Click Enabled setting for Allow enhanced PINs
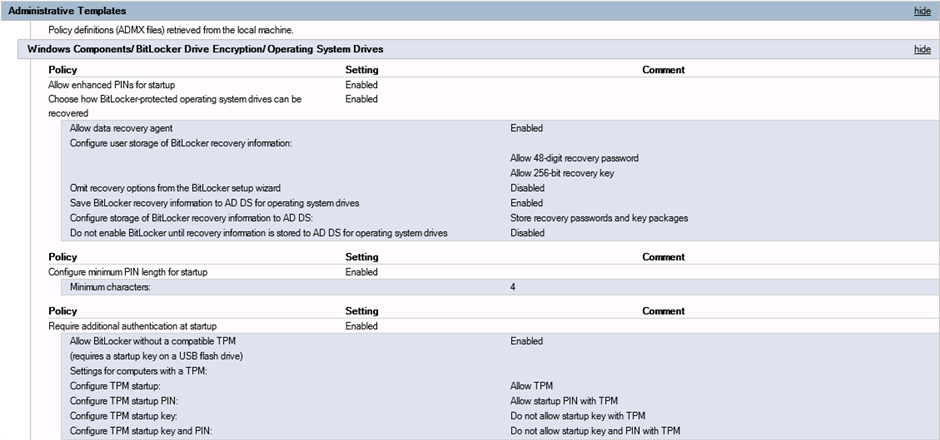Image resolution: width=940 pixels, height=440 pixels. tap(361, 85)
